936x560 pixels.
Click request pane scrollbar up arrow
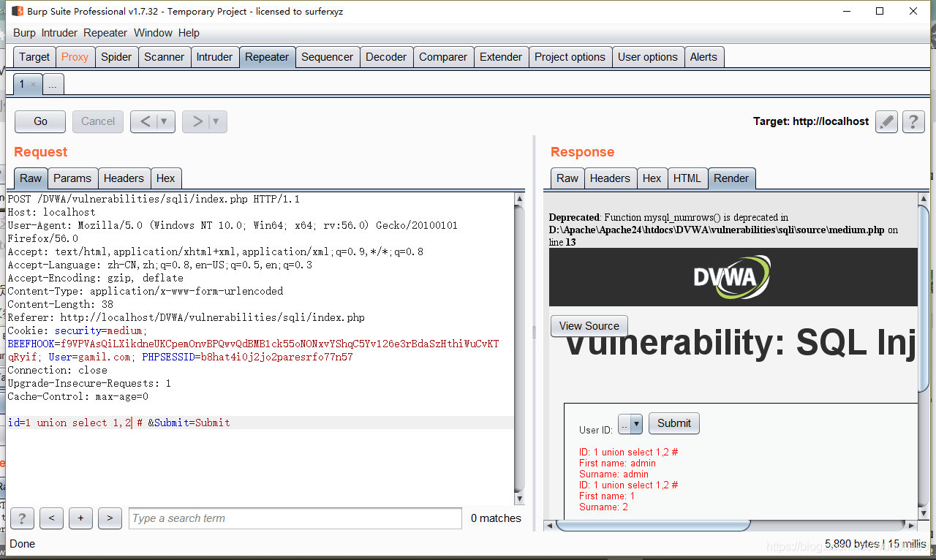tap(520, 199)
